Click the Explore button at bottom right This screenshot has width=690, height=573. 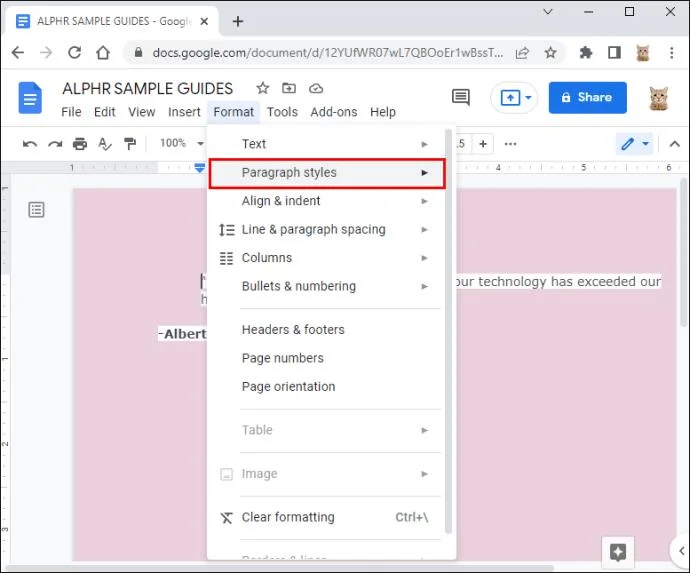(617, 551)
